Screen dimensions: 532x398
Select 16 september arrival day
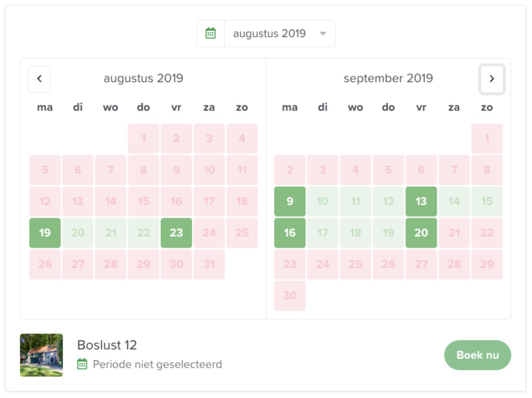(290, 233)
